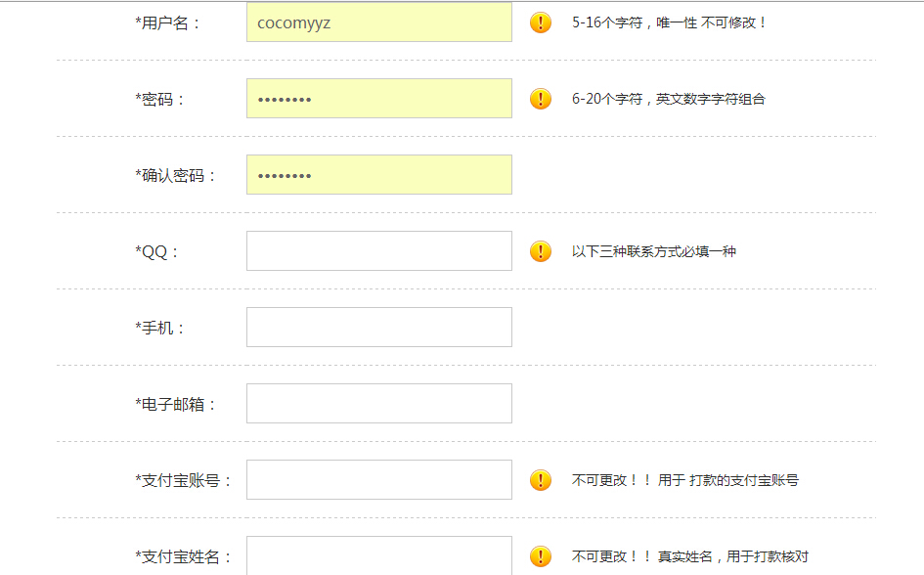Click hint 不可更改！！真实姓名，用于打款核对
The image size is (924, 575).
tap(690, 555)
